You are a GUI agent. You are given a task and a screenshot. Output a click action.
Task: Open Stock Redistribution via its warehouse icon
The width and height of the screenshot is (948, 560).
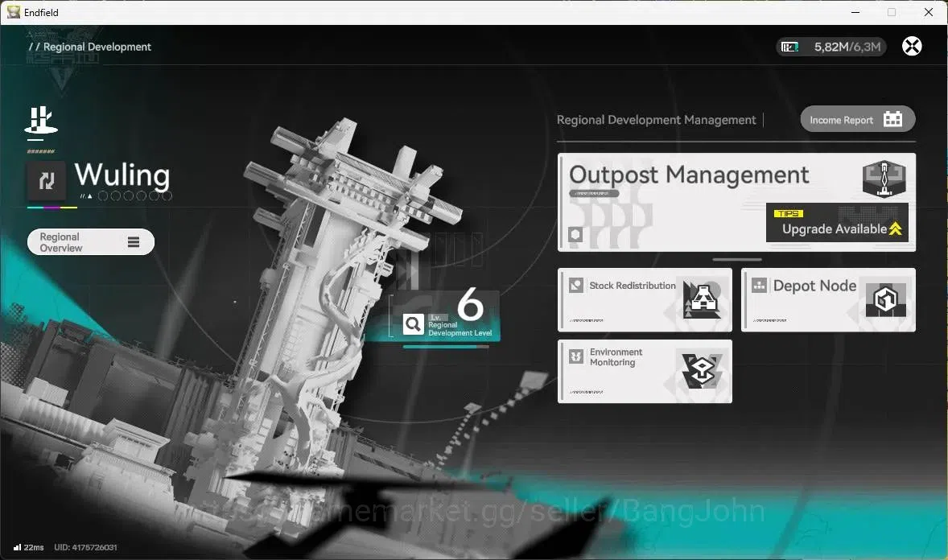(702, 299)
